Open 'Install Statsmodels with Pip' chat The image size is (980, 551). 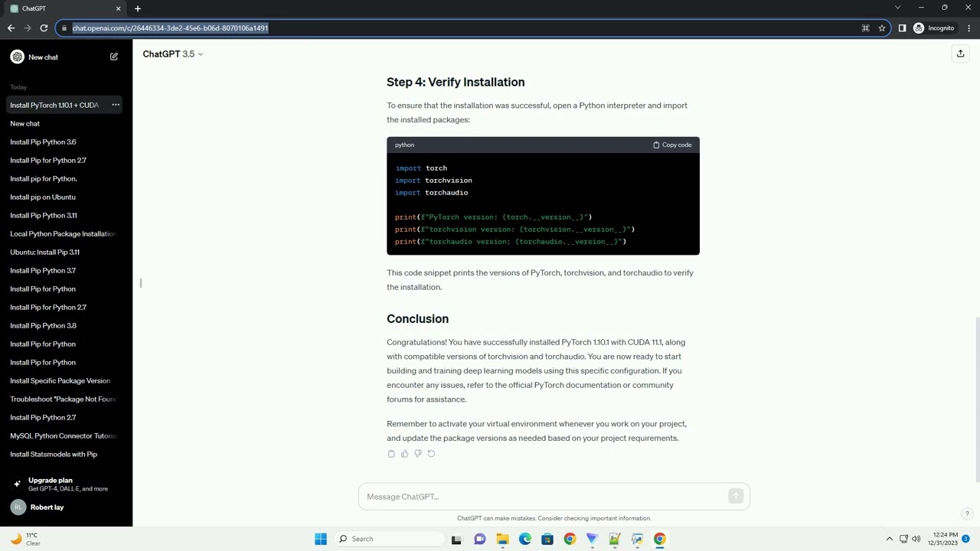click(x=66, y=454)
